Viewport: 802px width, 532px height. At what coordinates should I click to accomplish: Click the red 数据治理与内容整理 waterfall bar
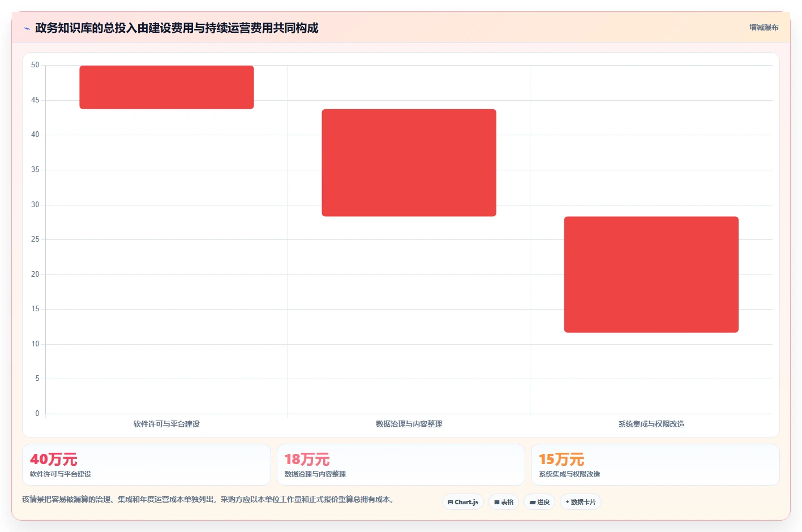pyautogui.click(x=409, y=163)
